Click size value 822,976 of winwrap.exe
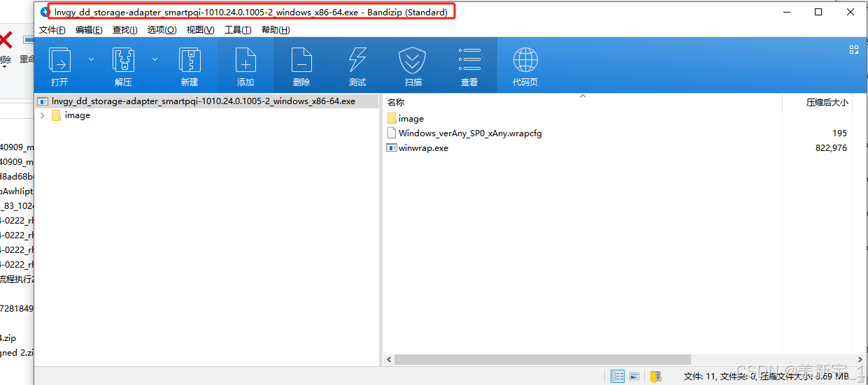Image resolution: width=868 pixels, height=385 pixels. 831,148
